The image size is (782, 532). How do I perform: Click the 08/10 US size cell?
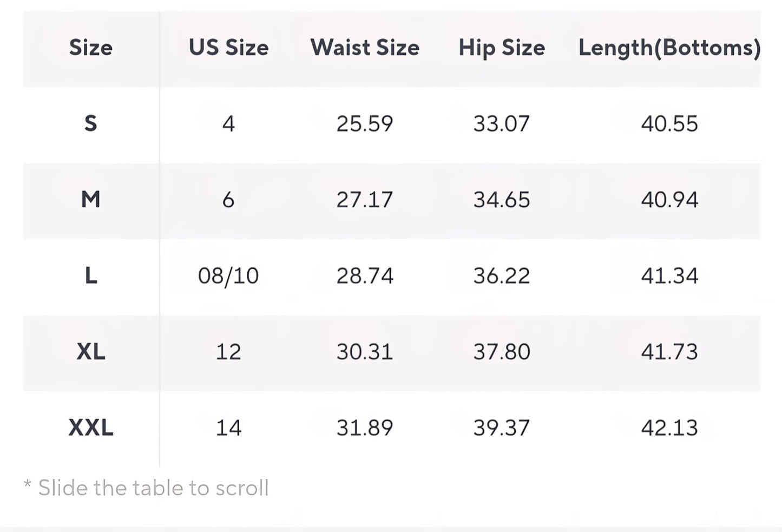[x=228, y=276]
